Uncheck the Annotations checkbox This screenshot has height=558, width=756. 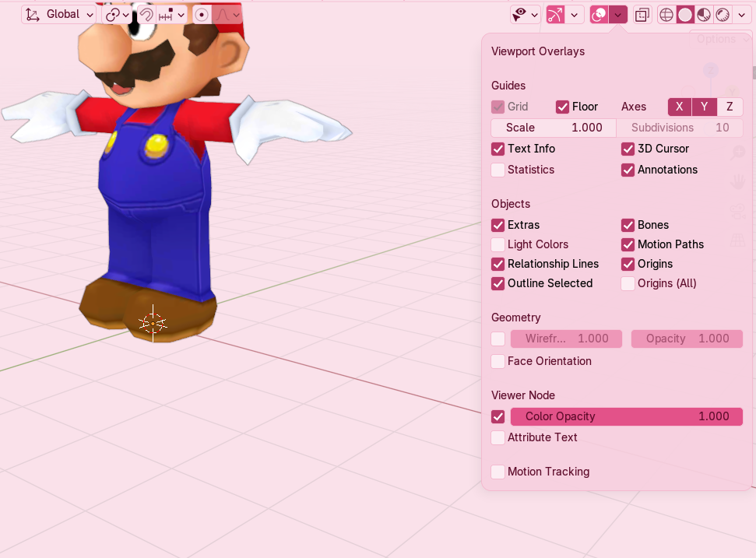(628, 170)
